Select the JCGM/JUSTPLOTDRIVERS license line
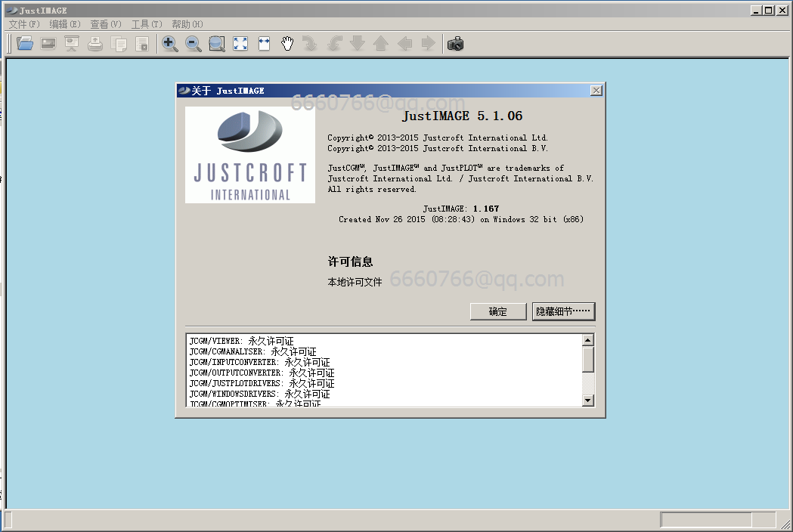This screenshot has height=532, width=793. 262,383
